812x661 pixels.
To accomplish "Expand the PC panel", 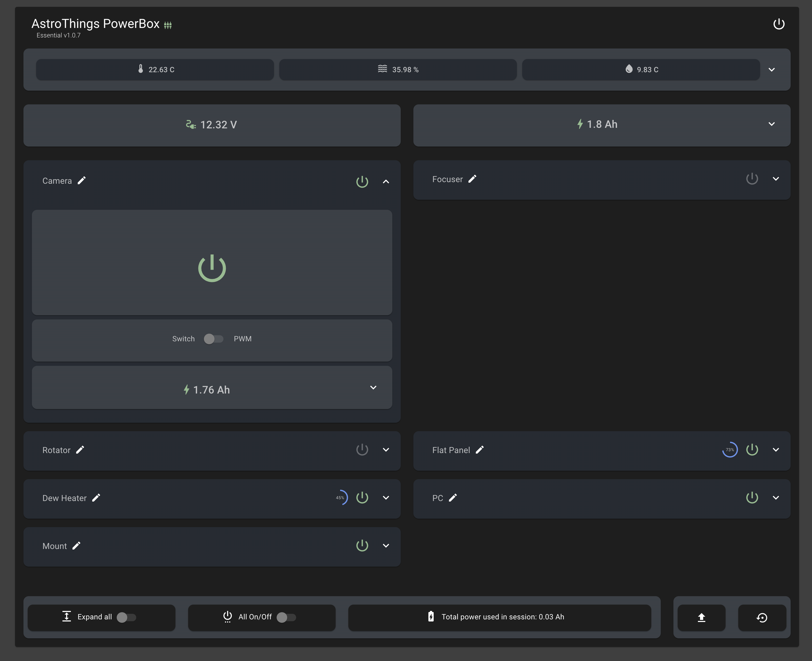I will point(775,498).
